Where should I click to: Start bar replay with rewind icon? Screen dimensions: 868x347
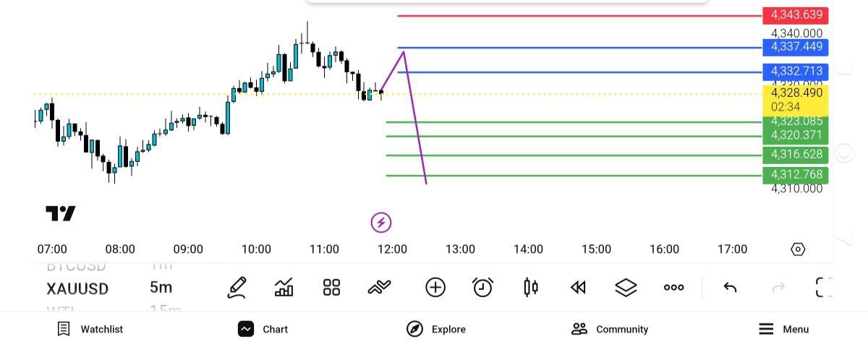pyautogui.click(x=577, y=288)
